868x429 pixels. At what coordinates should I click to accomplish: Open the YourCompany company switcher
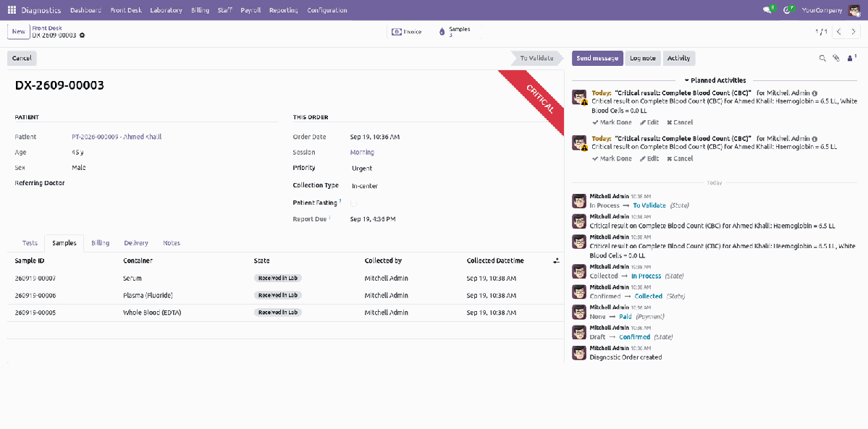(822, 10)
